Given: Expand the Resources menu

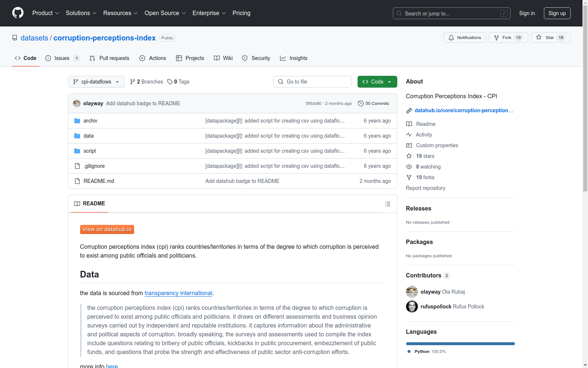Looking at the screenshot, I should [x=121, y=13].
